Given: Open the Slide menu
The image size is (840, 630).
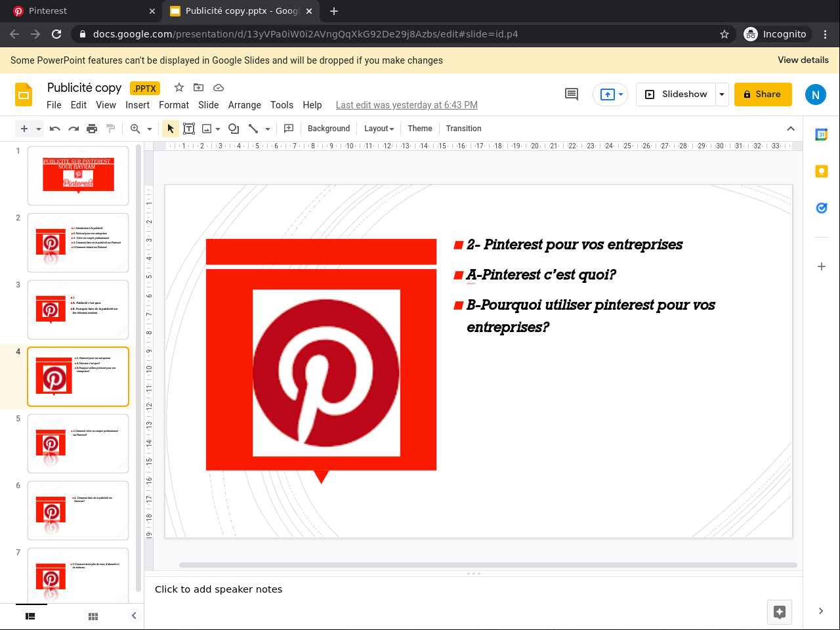Looking at the screenshot, I should [209, 105].
